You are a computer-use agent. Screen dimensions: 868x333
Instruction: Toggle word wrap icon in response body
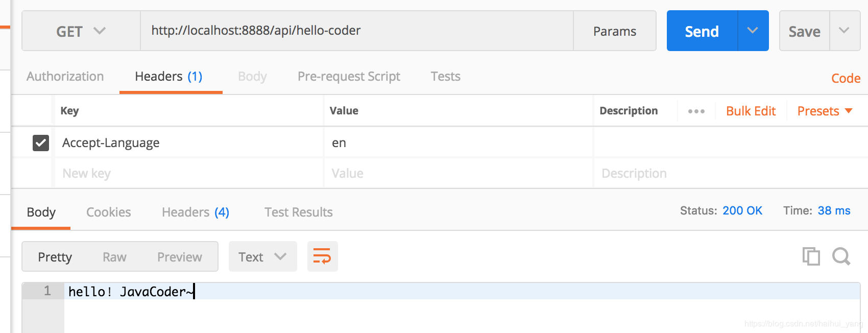(x=322, y=256)
